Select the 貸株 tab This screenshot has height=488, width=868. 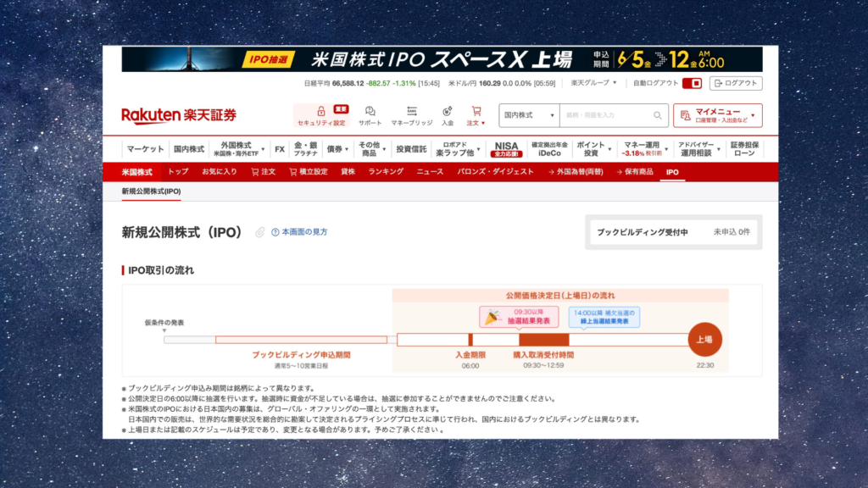tap(348, 172)
